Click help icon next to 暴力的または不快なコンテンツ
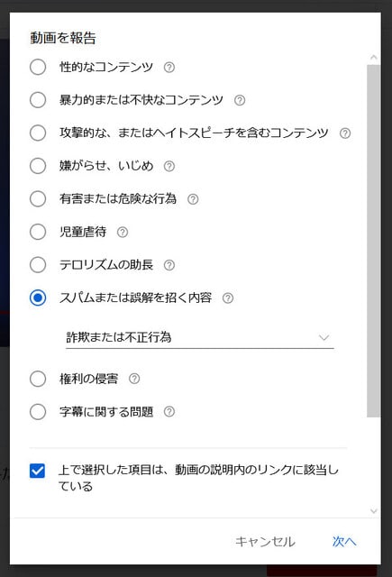The width and height of the screenshot is (392, 577). (240, 100)
